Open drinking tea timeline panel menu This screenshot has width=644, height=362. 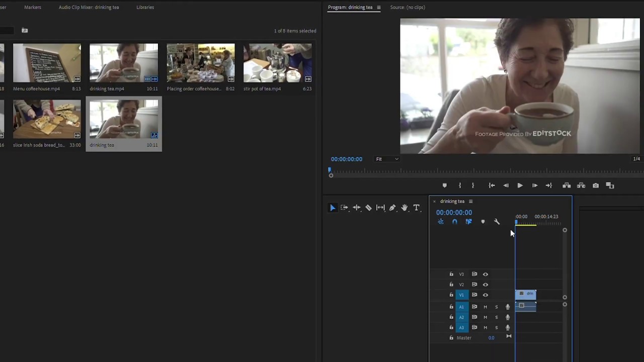pyautogui.click(x=471, y=202)
